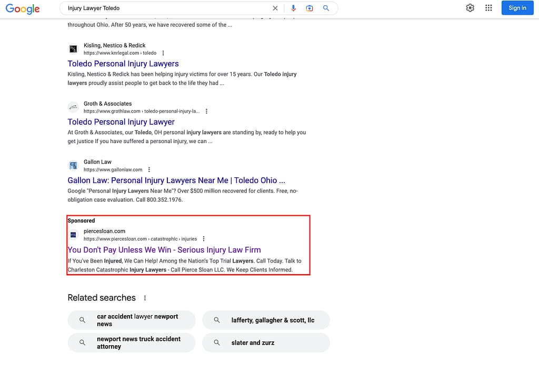The width and height of the screenshot is (539, 392).
Task: Search lafferty, gallagher & scott, llc suggestion
Action: 266,320
